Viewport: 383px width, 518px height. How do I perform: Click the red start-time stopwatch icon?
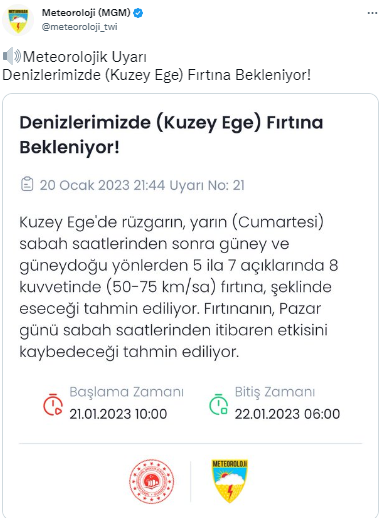click(53, 404)
